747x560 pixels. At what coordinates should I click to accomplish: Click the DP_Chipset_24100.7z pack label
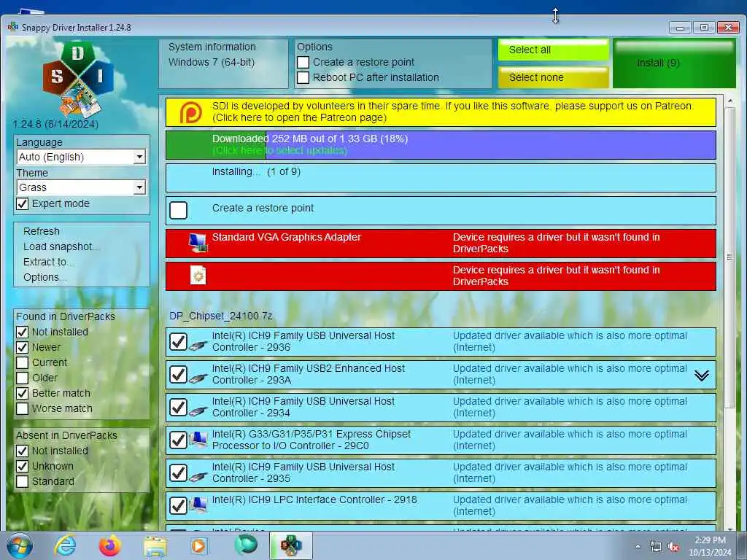click(x=221, y=316)
